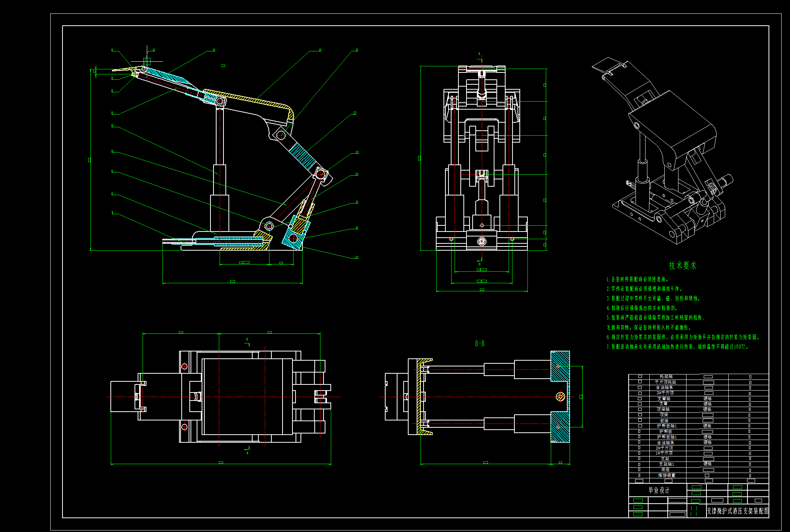Click the 底座 parts list entry
The image size is (790, 532).
point(665,470)
